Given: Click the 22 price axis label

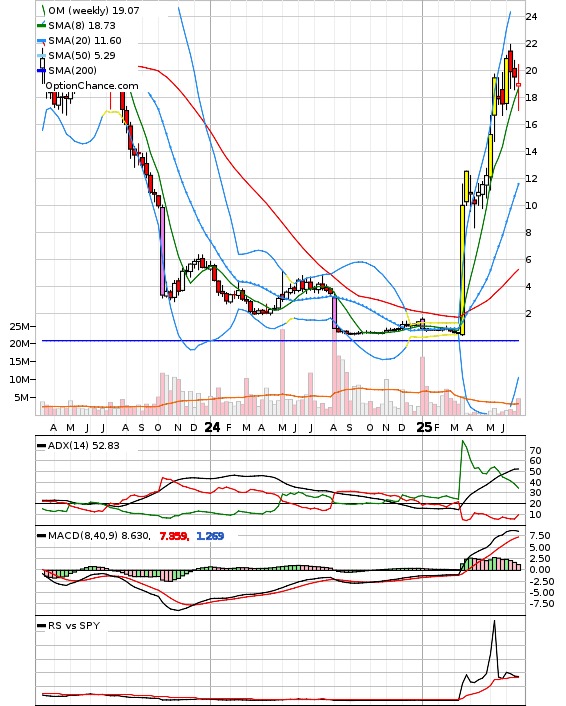Looking at the screenshot, I should tap(531, 44).
